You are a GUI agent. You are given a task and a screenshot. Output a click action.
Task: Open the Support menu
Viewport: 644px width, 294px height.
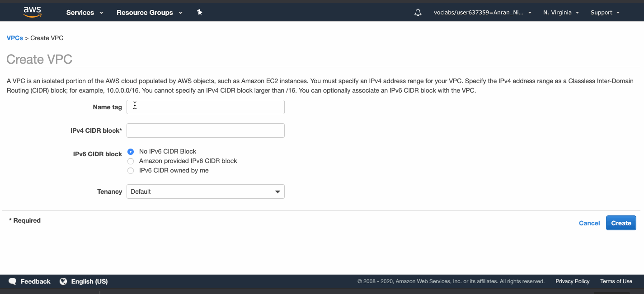pos(605,13)
